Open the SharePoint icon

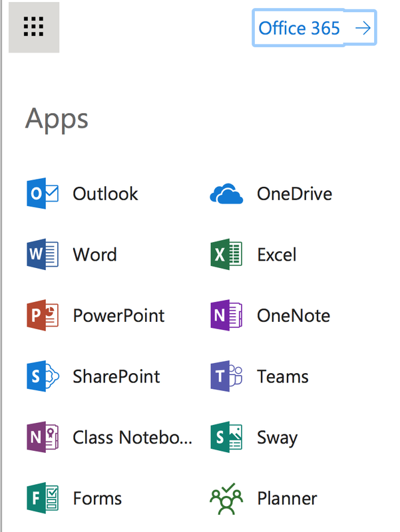click(x=43, y=376)
